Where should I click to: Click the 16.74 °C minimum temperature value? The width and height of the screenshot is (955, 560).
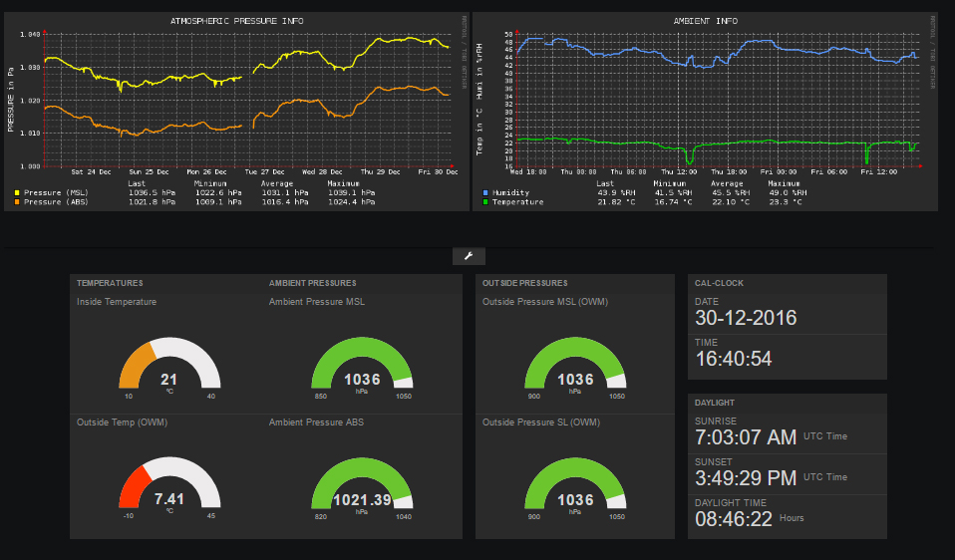[674, 202]
